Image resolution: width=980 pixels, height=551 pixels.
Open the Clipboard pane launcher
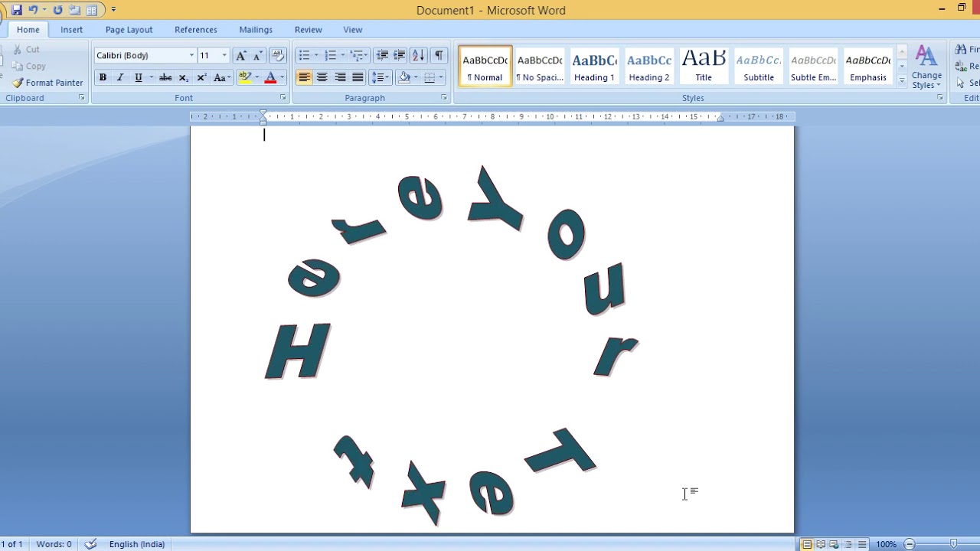click(81, 98)
